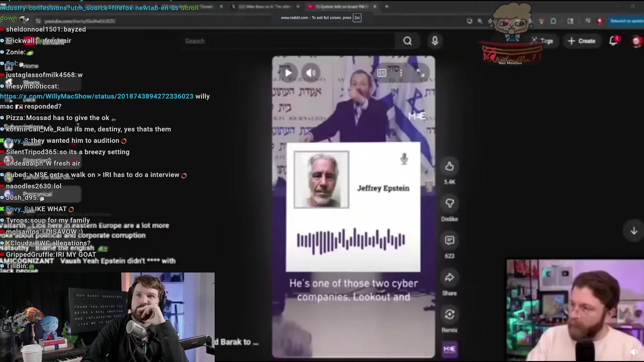Toggle closed captions on the Short
The image size is (644, 362).
click(x=381, y=73)
